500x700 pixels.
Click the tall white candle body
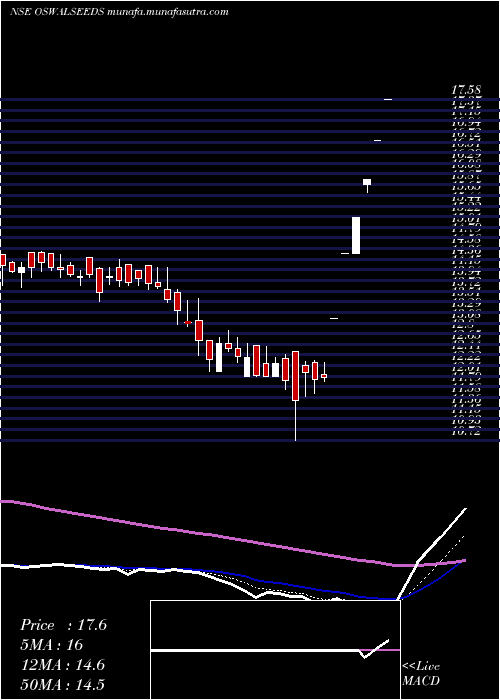coord(356,235)
